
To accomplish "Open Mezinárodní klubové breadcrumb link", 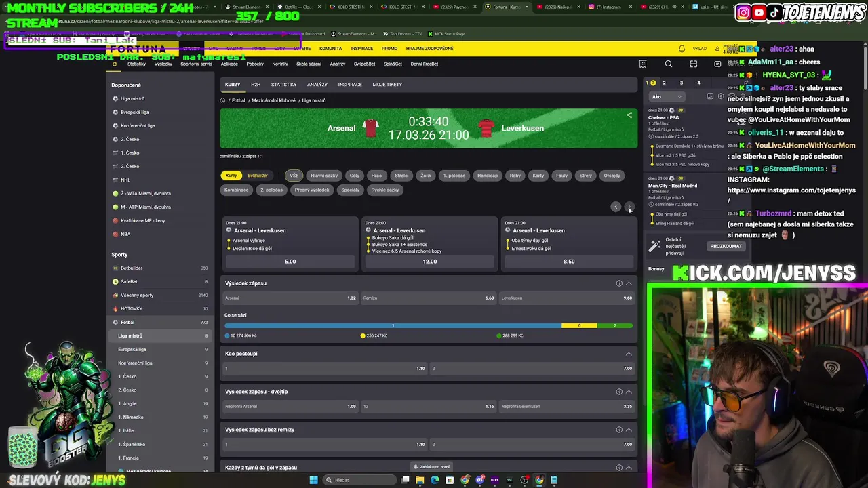I will 273,100.
